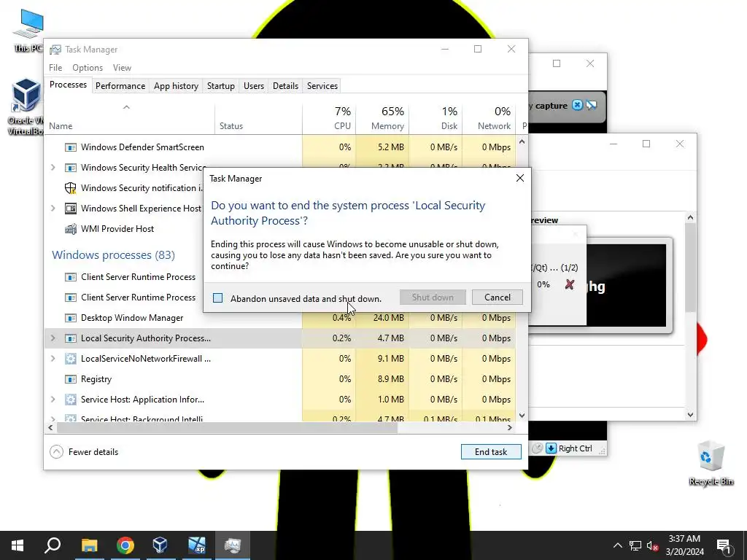Expand LocalServiceNoNetworkFirewall row
The image size is (747, 560).
53,358
